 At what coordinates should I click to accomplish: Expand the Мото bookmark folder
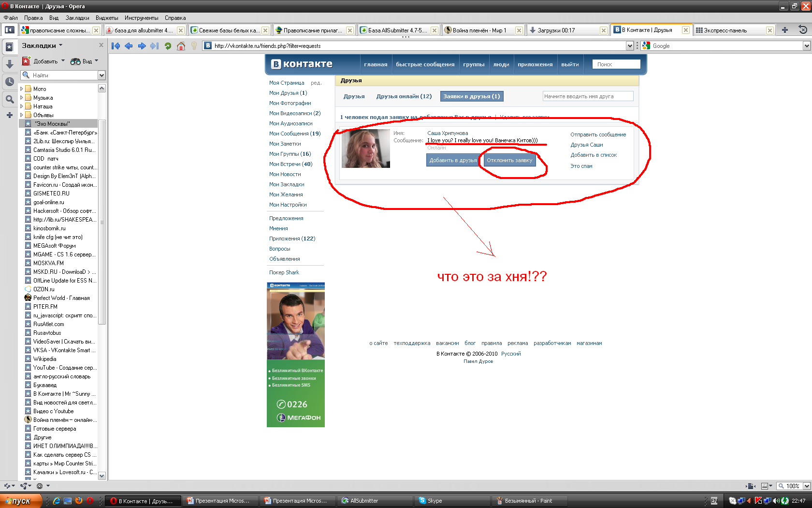click(21, 89)
